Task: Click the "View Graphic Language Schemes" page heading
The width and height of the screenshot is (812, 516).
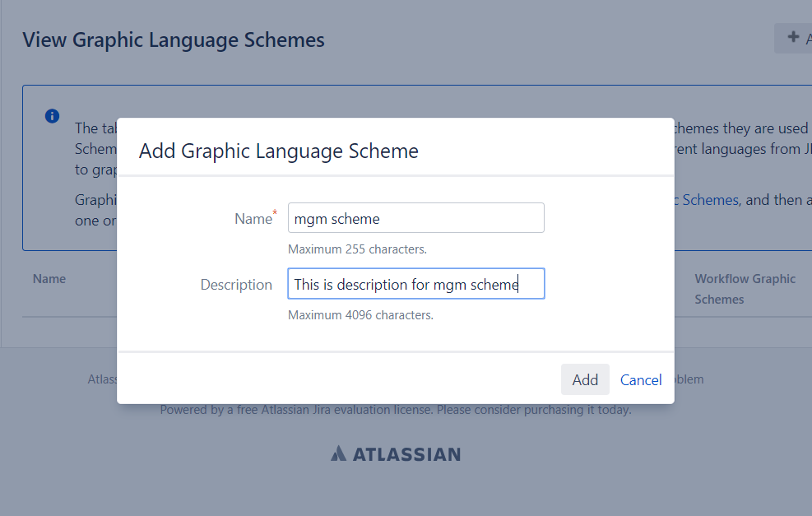Action: pos(174,40)
